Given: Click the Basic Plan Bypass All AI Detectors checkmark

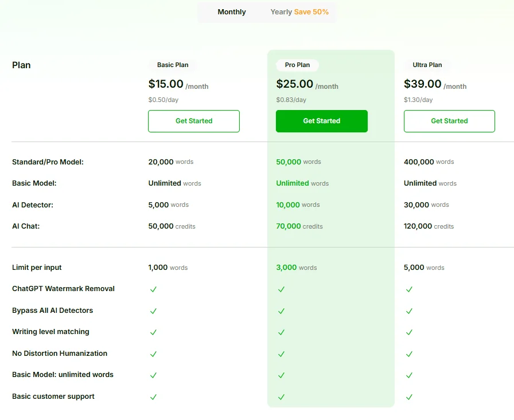Looking at the screenshot, I should [153, 311].
